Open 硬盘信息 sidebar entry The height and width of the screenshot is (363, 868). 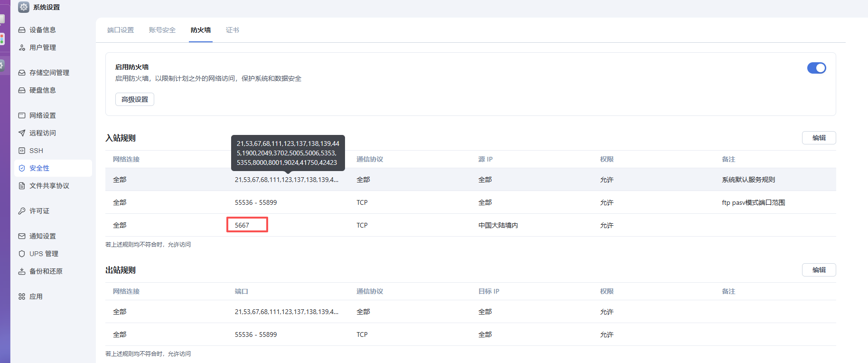[53, 90]
